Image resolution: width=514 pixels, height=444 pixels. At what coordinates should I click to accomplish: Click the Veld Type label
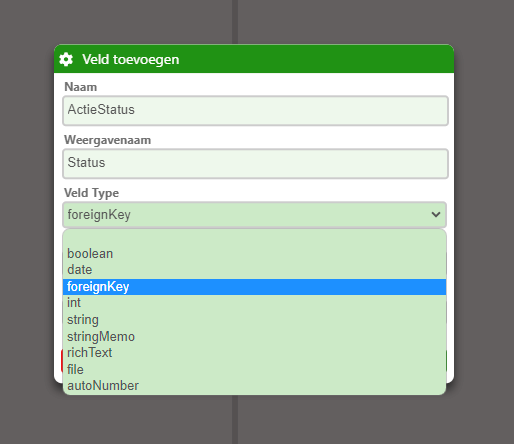(x=91, y=193)
